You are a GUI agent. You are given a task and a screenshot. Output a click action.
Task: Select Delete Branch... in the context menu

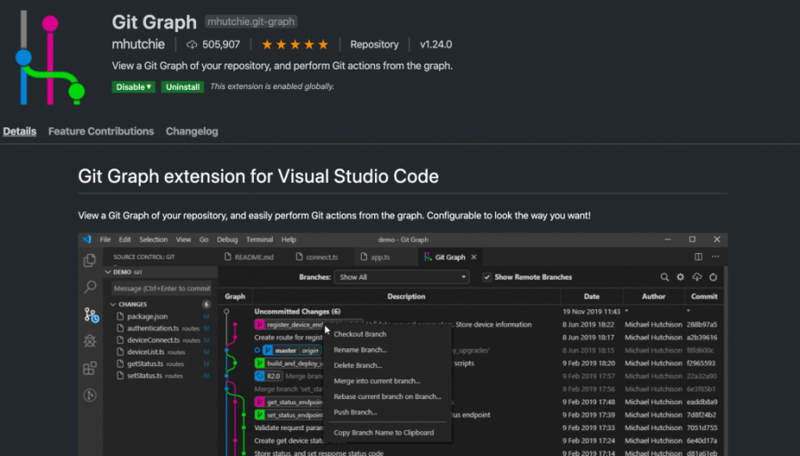(x=358, y=365)
